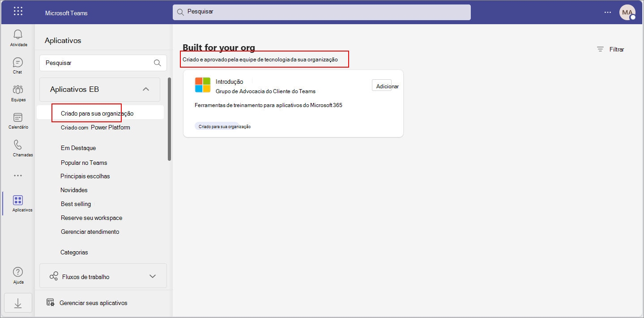
Task: Collapse the Aplicativos EB section chevron
Action: coord(145,89)
